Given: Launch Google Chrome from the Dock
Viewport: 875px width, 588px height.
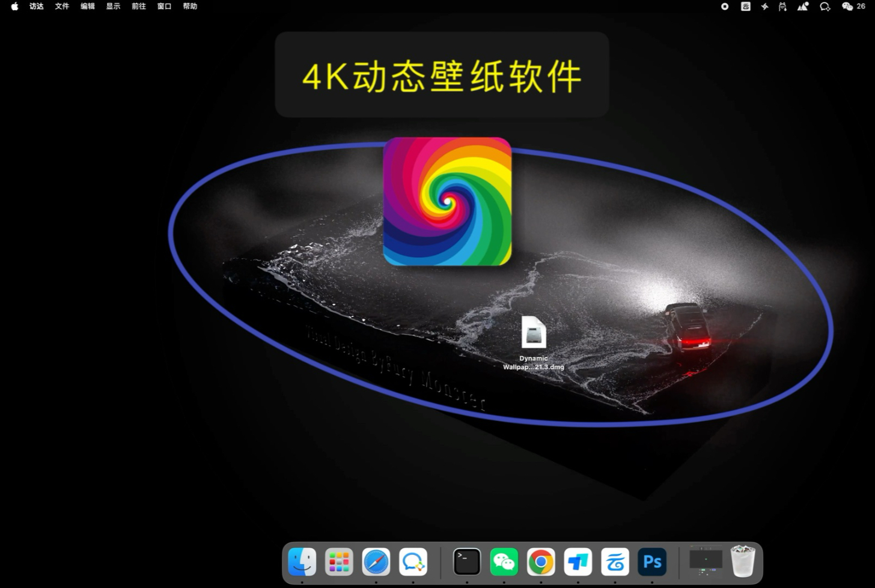Looking at the screenshot, I should point(540,562).
